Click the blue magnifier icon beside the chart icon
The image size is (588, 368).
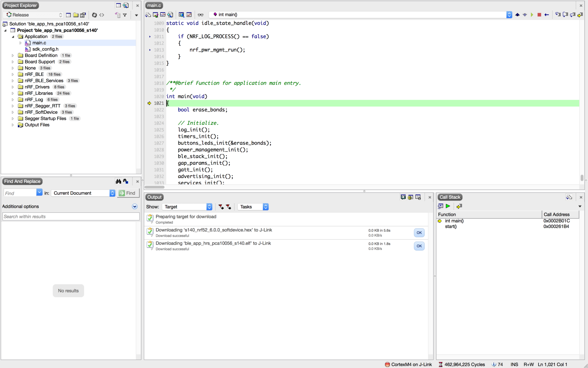181,15
